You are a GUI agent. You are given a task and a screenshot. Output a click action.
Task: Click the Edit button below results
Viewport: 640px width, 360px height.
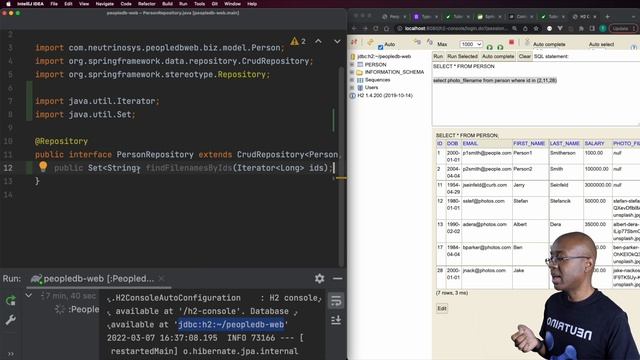[x=442, y=308]
